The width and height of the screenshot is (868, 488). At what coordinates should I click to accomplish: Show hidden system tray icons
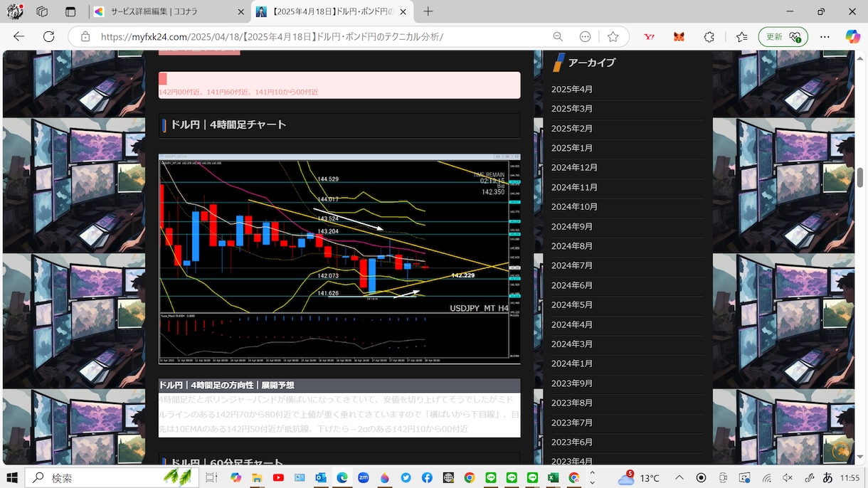click(x=679, y=477)
